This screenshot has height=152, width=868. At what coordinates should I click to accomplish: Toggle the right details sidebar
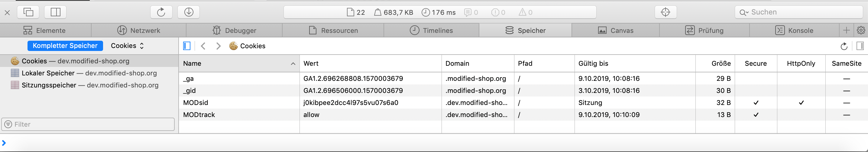tap(860, 46)
